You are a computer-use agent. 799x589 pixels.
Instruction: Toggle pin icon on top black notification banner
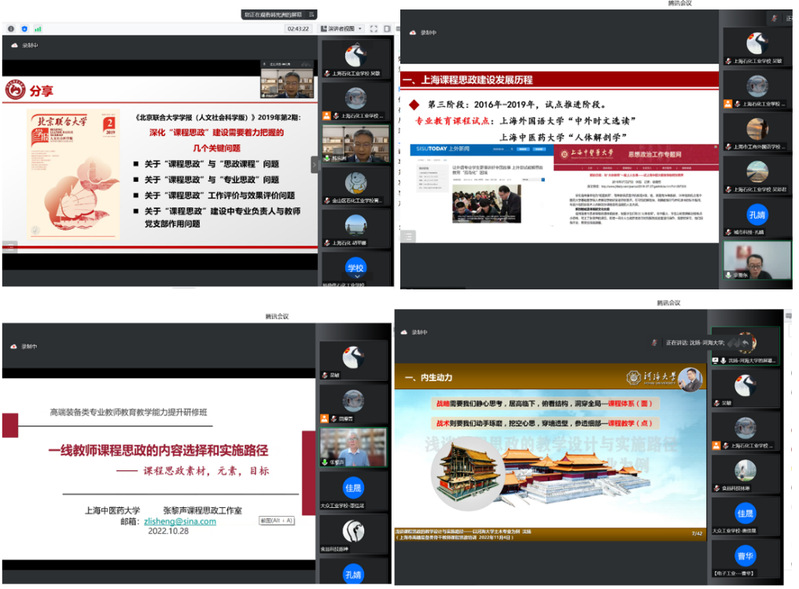(x=311, y=14)
